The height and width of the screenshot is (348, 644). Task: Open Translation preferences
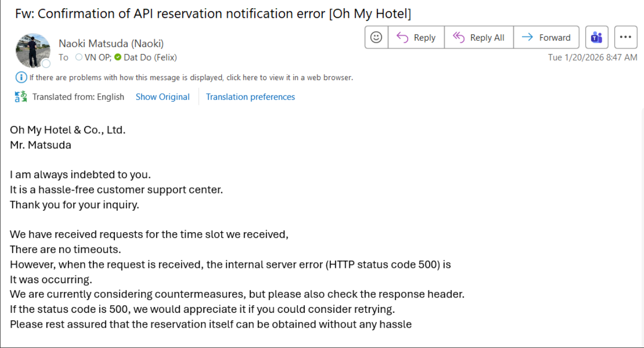tap(250, 97)
